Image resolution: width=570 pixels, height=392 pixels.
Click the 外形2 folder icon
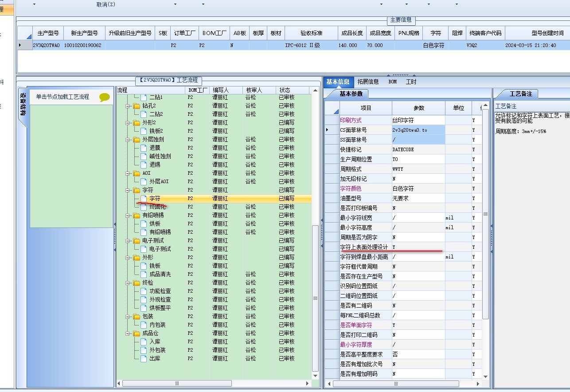point(137,123)
